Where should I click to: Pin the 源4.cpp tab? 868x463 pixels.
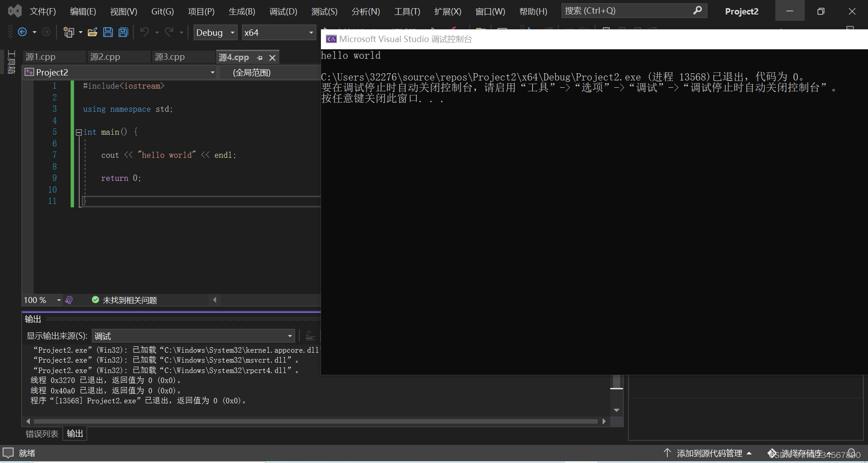pos(259,57)
